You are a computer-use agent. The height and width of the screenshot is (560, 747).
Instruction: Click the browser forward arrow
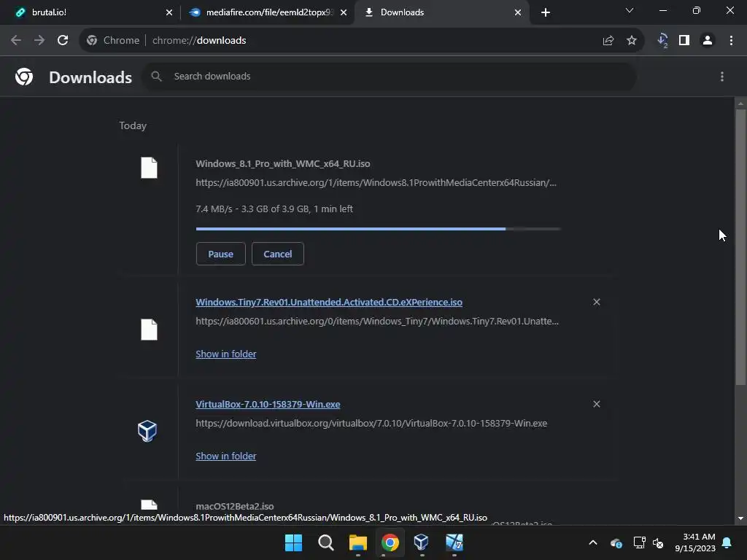[39, 41]
